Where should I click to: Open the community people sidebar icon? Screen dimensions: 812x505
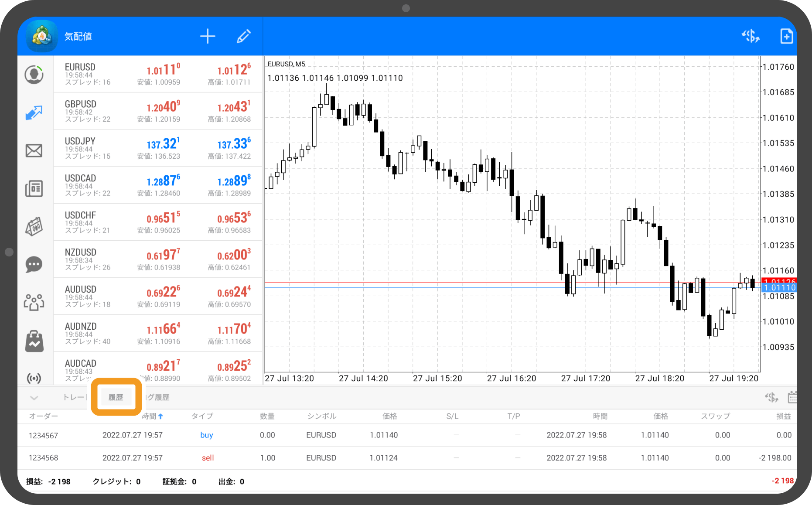(34, 302)
